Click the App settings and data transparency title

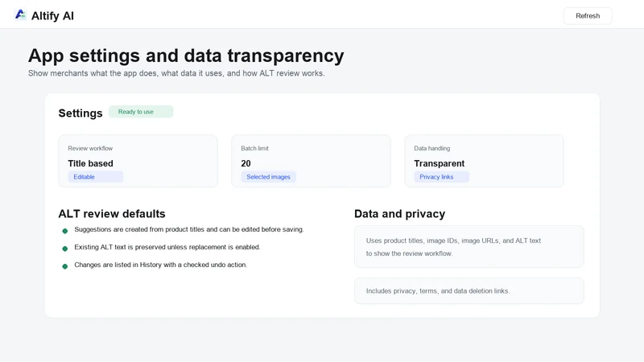[186, 56]
